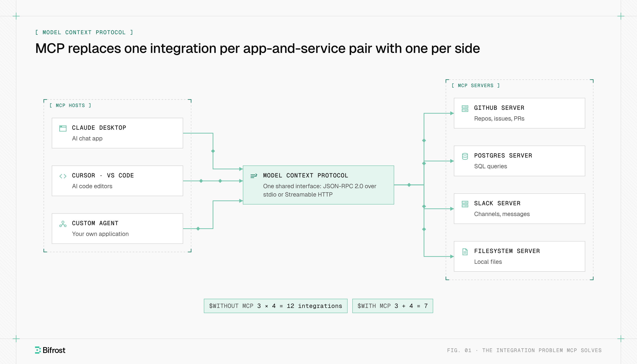Click the 'FIG. 01' caption in footer
The image size is (637, 364).
tap(524, 350)
